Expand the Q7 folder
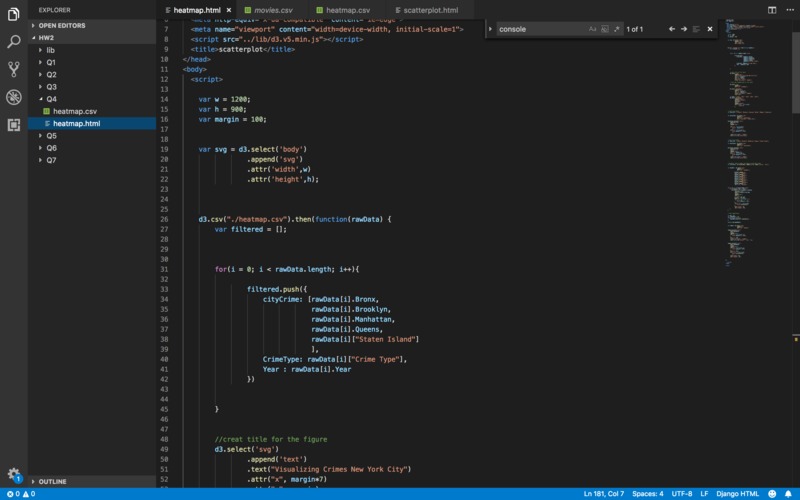Image resolution: width=800 pixels, height=500 pixels. (92, 160)
